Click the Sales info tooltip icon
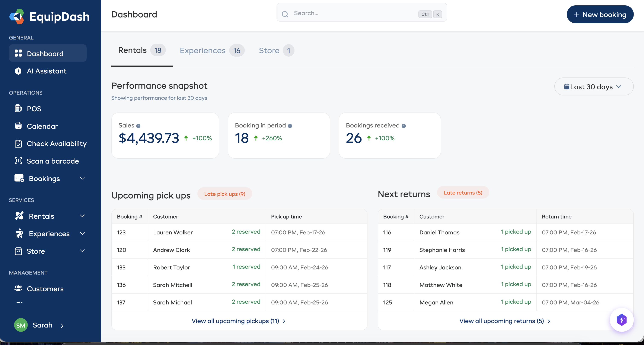The image size is (644, 345). click(138, 126)
